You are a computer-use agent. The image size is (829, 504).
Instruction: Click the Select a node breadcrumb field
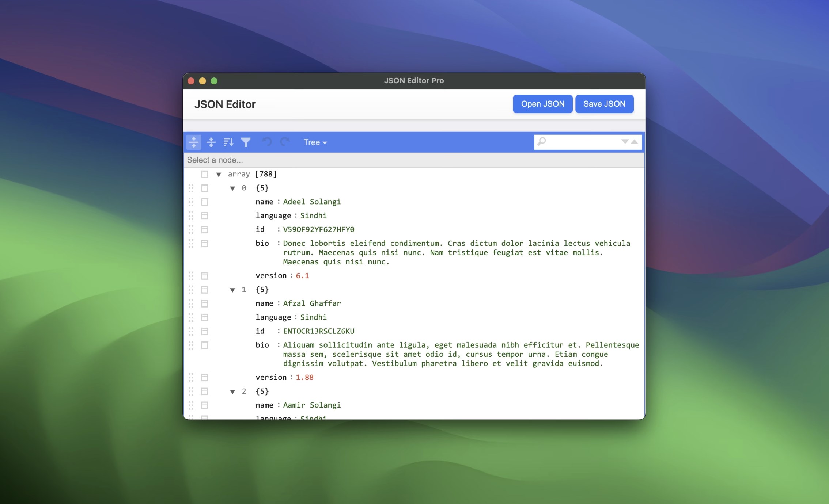292,160
